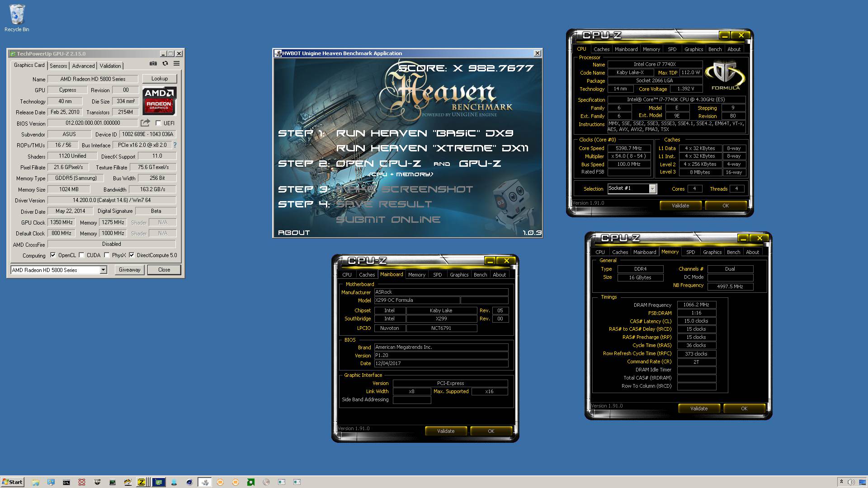The image size is (868, 488).
Task: Click Submit Online in Heaven benchmark
Action: pos(388,220)
